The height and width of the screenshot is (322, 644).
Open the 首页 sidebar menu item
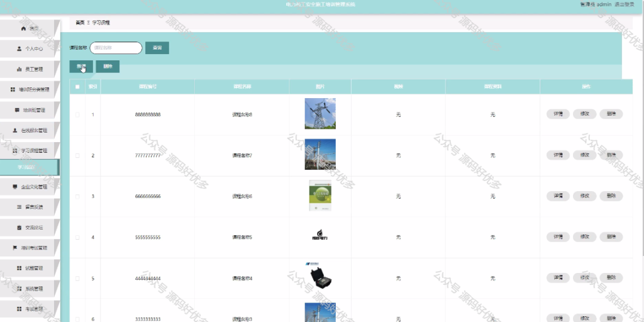(x=30, y=28)
